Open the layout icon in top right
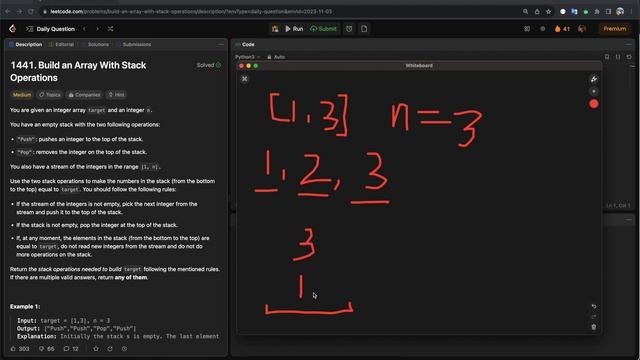640x360 pixels. [x=527, y=29]
